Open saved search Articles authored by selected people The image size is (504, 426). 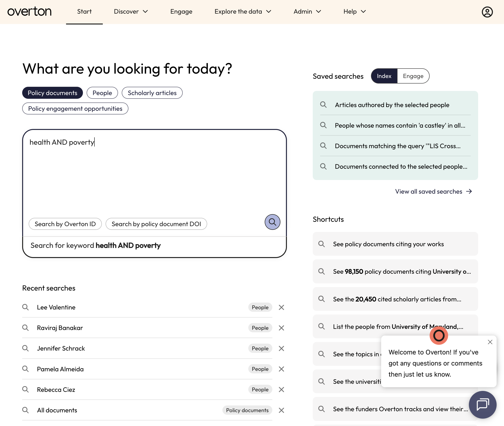[x=395, y=105]
